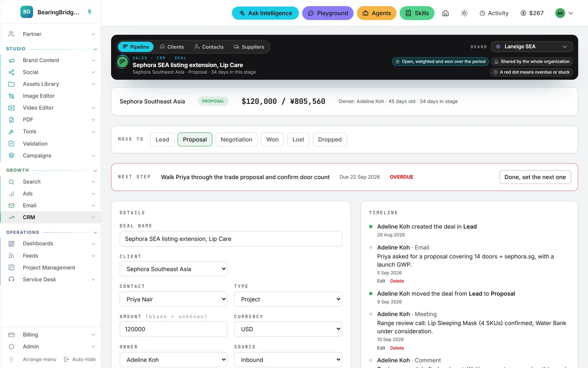Move deal back to Lead stage
The height and width of the screenshot is (368, 588).
tap(162, 140)
